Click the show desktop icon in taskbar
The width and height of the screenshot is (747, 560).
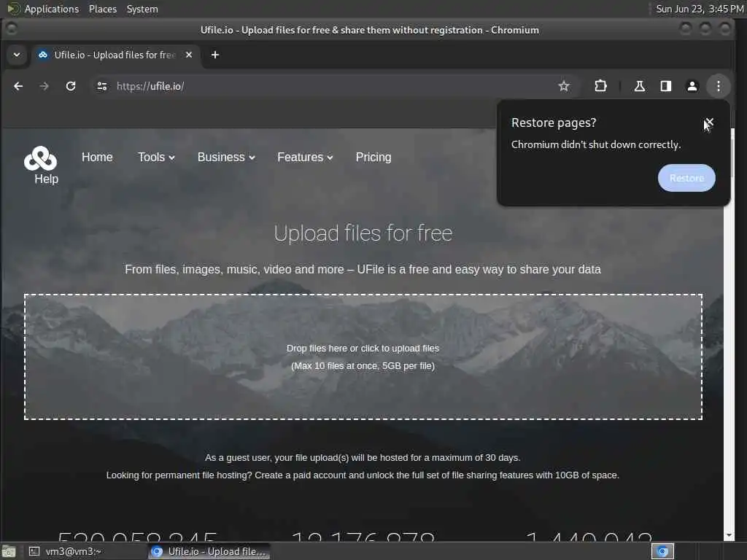(x=9, y=551)
